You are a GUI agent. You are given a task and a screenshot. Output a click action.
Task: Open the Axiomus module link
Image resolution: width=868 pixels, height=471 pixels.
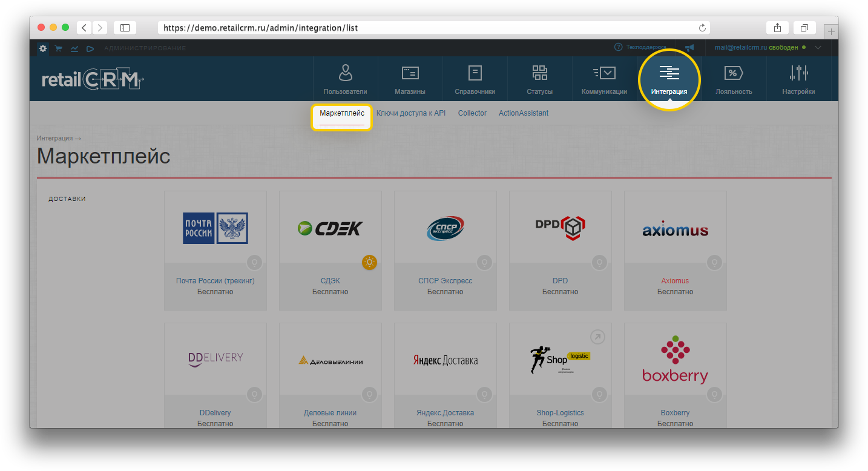(x=676, y=281)
